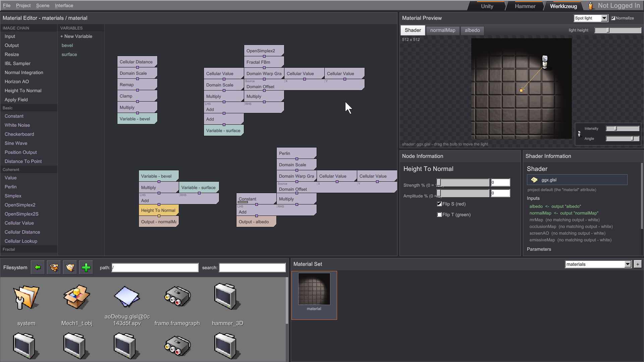This screenshot has width=644, height=362.
Task: Select the Output - normalMap node
Action: pyautogui.click(x=158, y=222)
